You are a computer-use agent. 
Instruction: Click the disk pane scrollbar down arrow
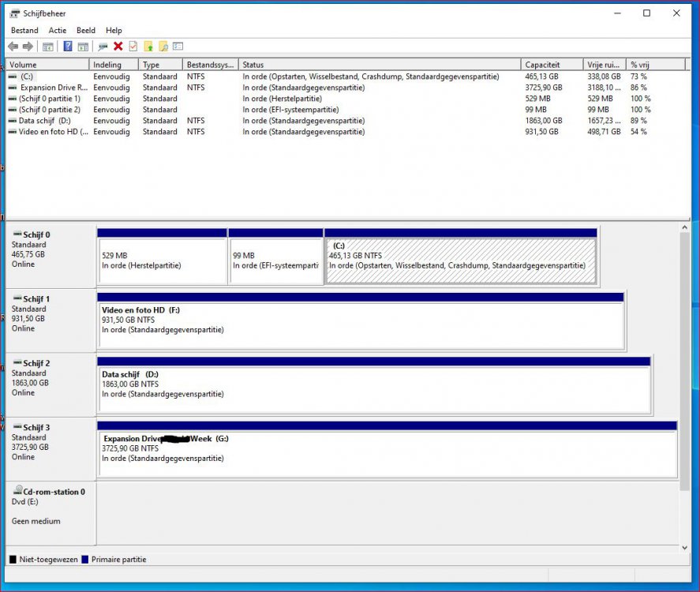point(684,547)
